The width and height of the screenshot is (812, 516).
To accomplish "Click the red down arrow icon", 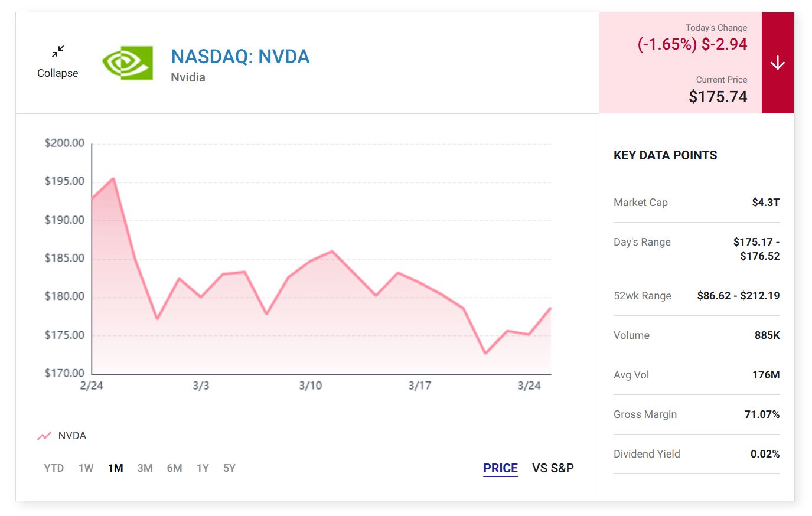I will (x=777, y=63).
